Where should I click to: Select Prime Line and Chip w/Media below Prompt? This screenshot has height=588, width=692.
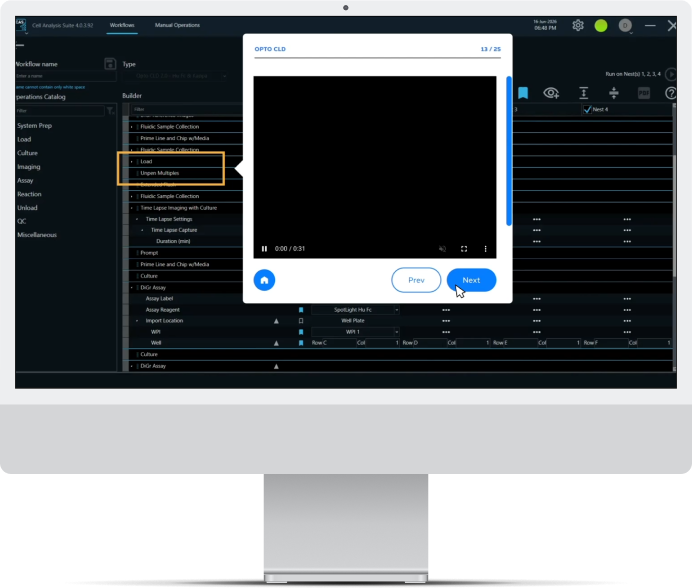(175, 264)
